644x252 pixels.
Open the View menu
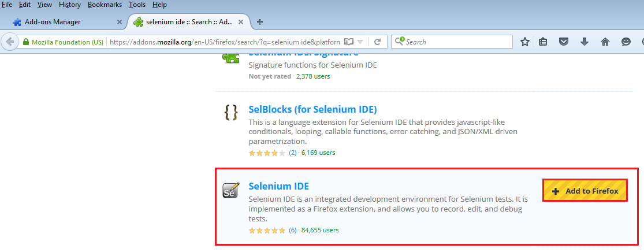click(45, 5)
